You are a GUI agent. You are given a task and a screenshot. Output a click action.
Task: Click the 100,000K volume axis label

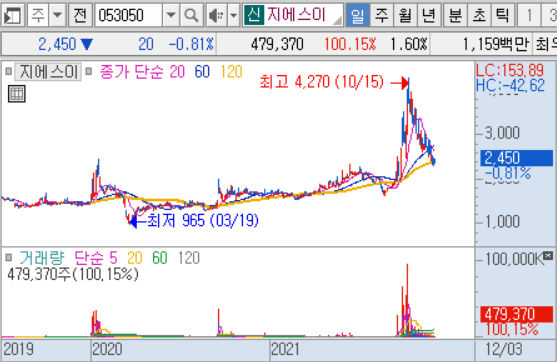[514, 259]
